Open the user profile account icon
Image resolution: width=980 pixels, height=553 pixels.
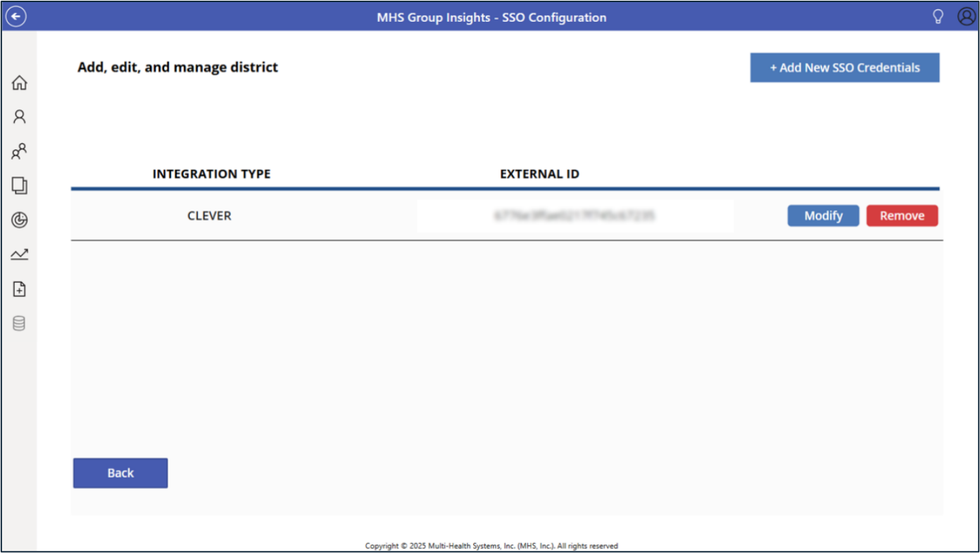(x=966, y=17)
